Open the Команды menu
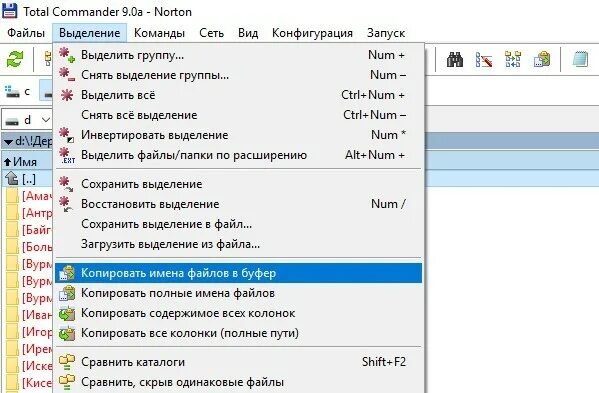This screenshot has height=393, width=599. click(x=159, y=33)
